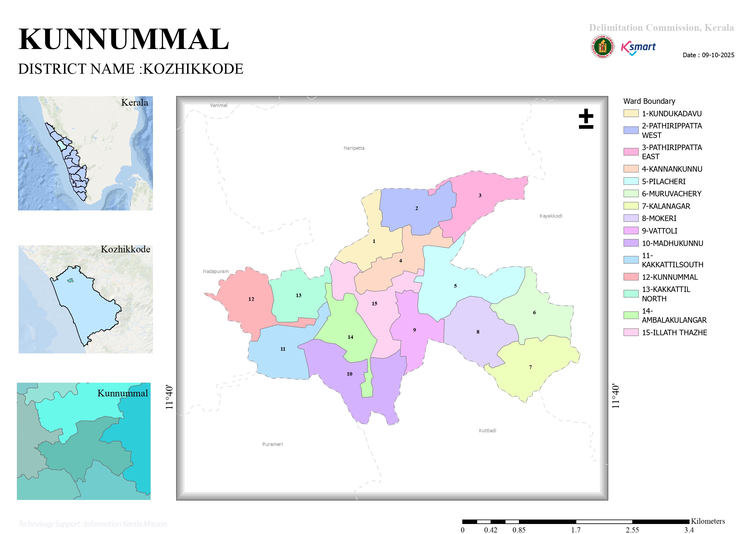Open the Kerala inset map thumbnail
The width and height of the screenshot is (756, 534).
pyautogui.click(x=85, y=153)
